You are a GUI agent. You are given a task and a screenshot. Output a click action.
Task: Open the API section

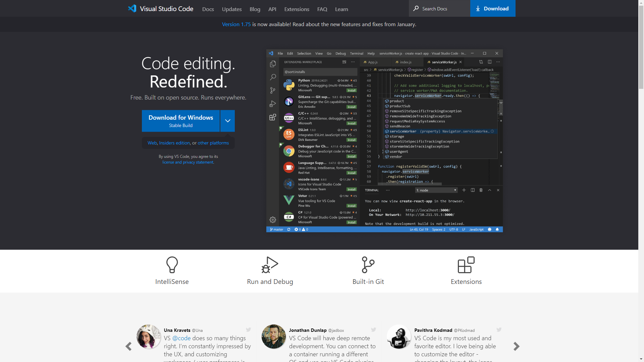click(x=272, y=9)
